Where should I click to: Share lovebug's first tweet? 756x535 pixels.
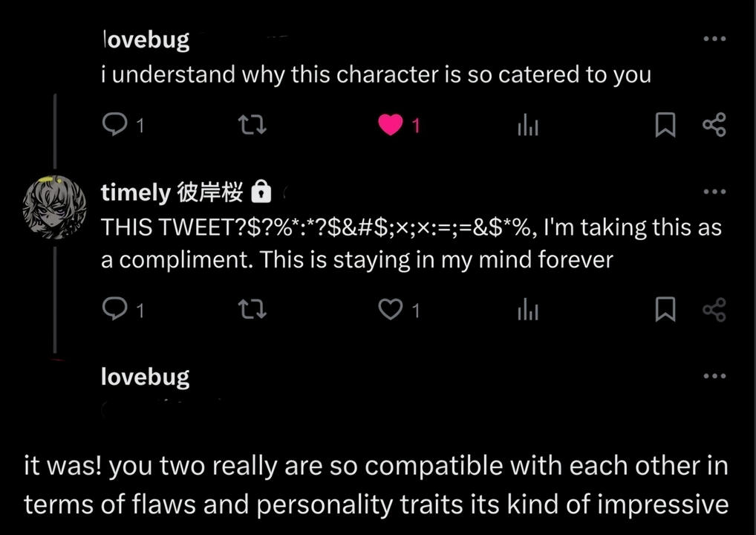tap(714, 125)
